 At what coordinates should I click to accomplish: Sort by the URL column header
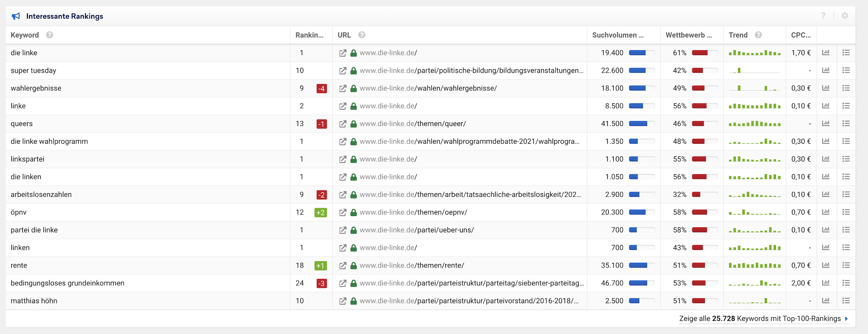pyautogui.click(x=344, y=35)
